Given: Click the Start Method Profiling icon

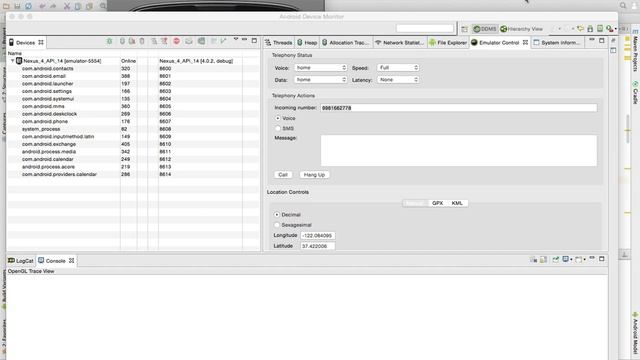Looking at the screenshot, I should (164, 41).
